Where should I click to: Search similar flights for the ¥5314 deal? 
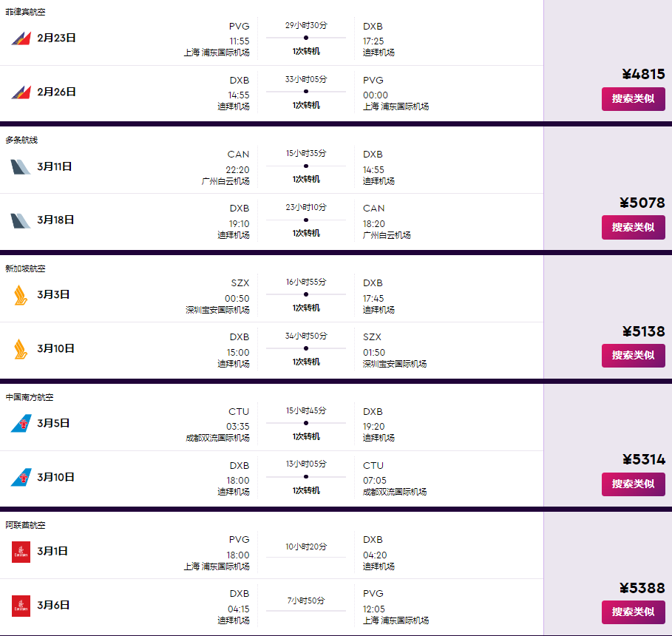tap(633, 484)
